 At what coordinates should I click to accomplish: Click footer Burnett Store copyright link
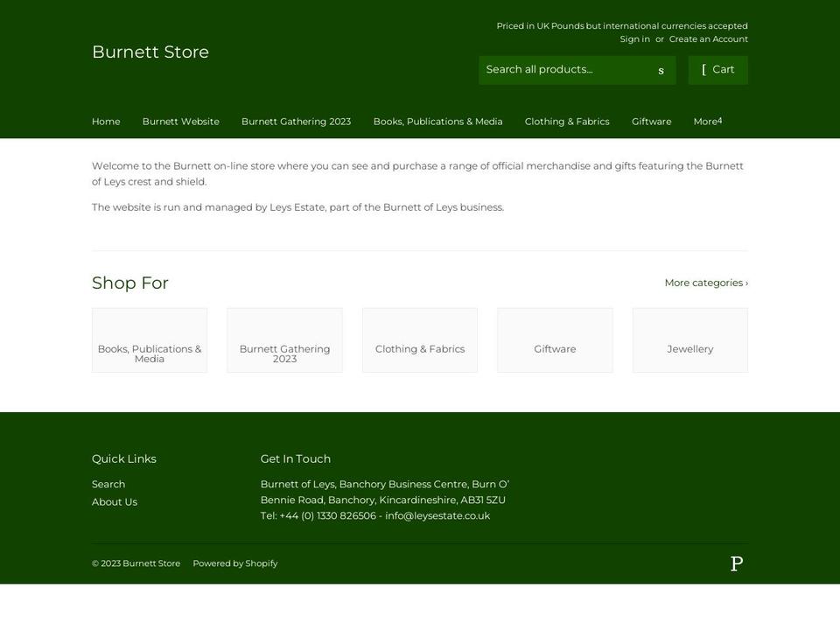151,563
